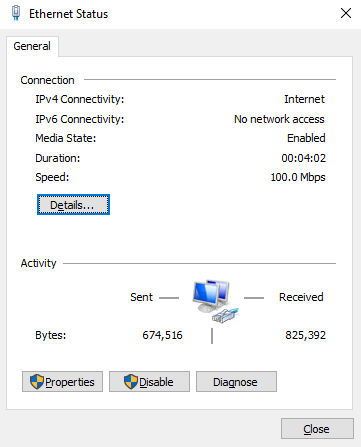Close the window with the X button
This screenshot has height=447, width=361.
[x=346, y=13]
